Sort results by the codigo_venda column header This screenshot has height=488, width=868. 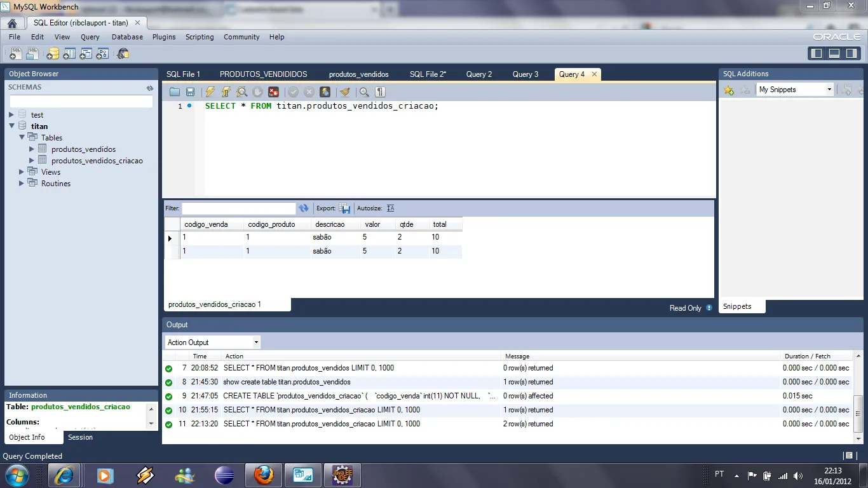pyautogui.click(x=213, y=224)
